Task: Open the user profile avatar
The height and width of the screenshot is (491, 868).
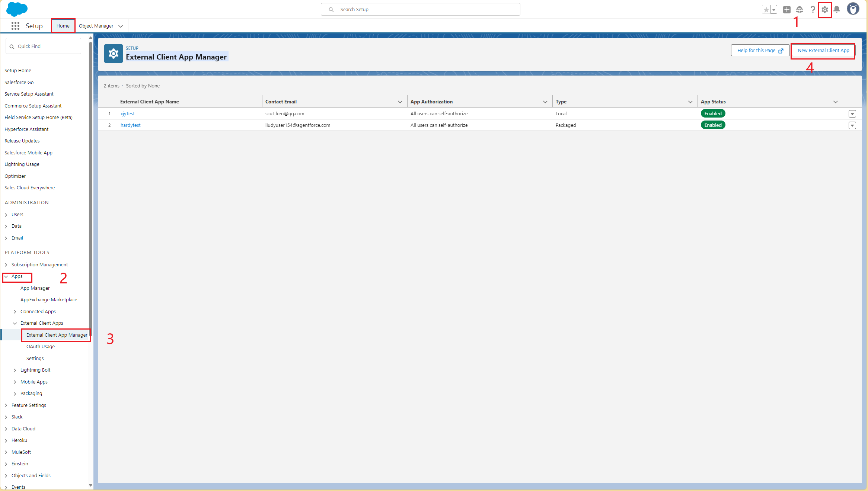Action: click(x=853, y=9)
